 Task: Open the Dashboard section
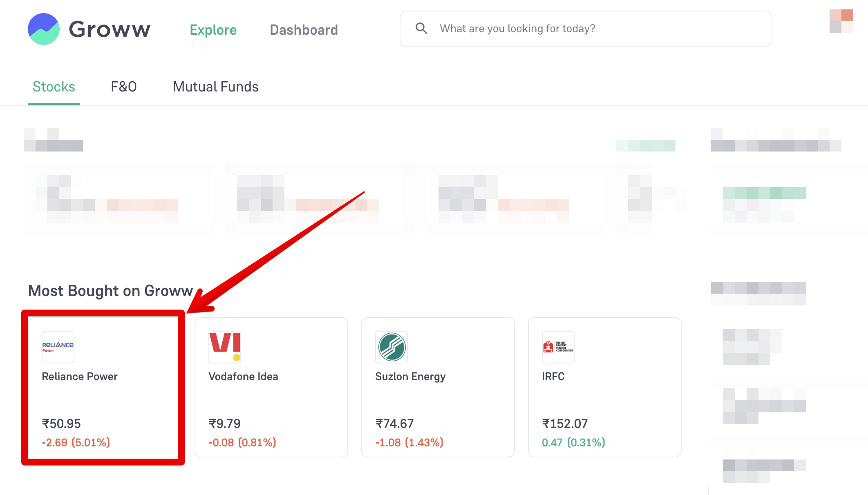(x=304, y=30)
